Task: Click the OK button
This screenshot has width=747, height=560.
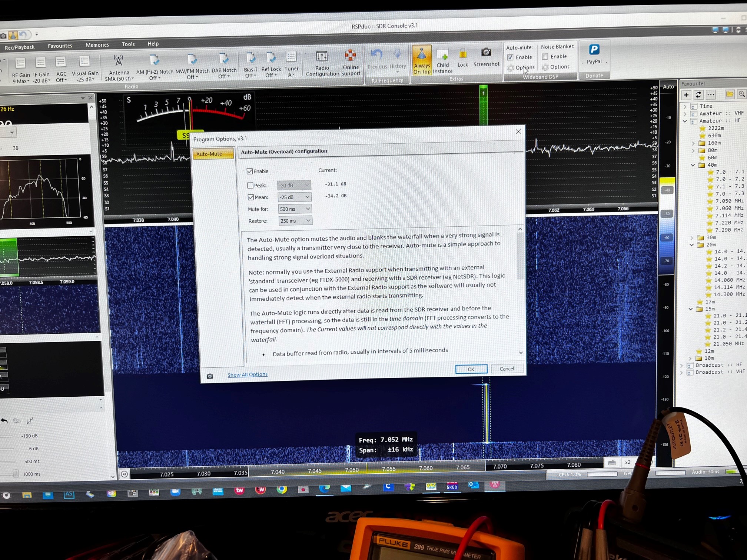Action: click(471, 369)
